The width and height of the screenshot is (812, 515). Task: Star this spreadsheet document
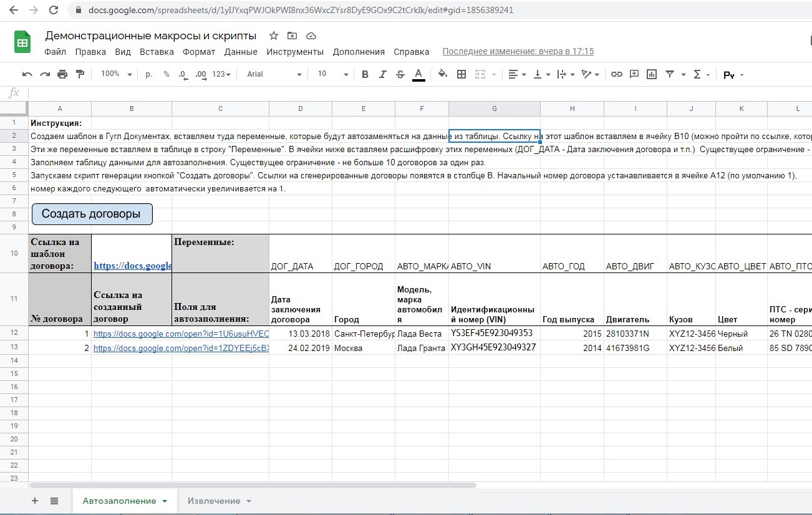(274, 36)
